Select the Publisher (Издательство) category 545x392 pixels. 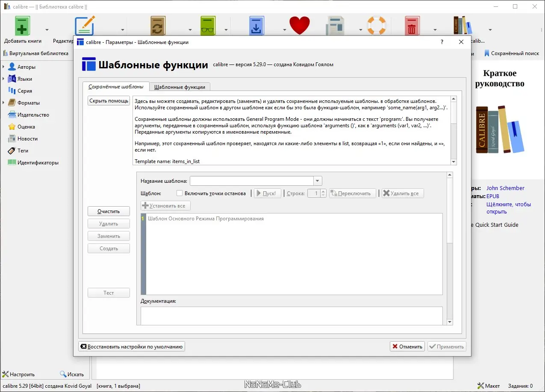33,115
